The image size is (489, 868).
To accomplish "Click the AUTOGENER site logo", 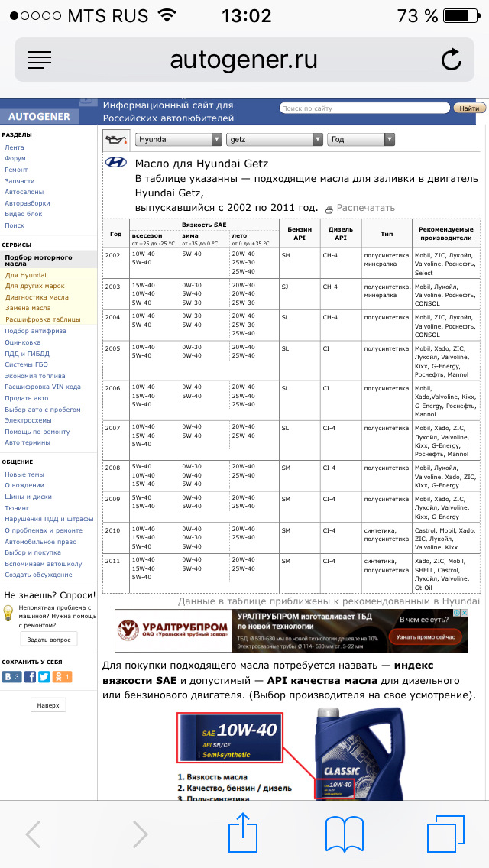I will (x=39, y=116).
